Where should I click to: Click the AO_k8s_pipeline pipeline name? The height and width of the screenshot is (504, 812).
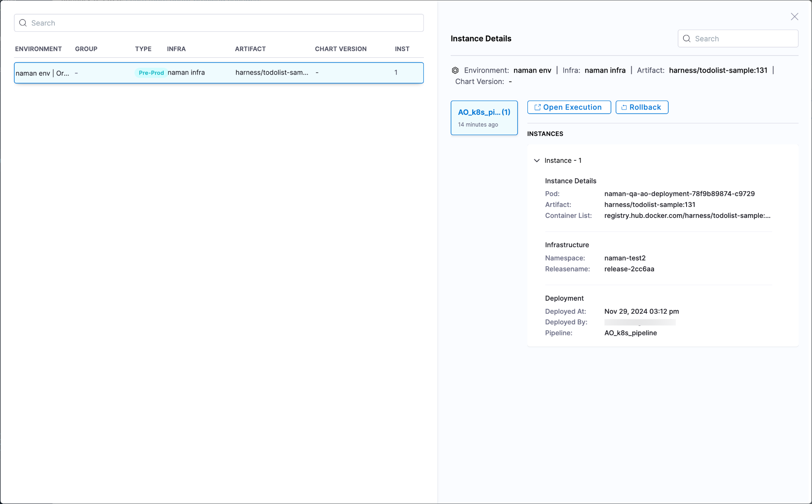[x=630, y=333]
